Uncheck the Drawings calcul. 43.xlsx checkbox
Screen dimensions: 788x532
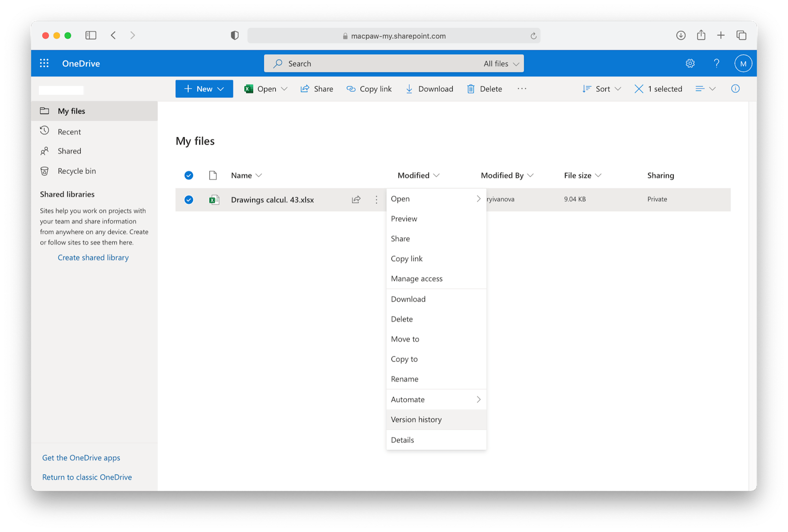tap(189, 199)
